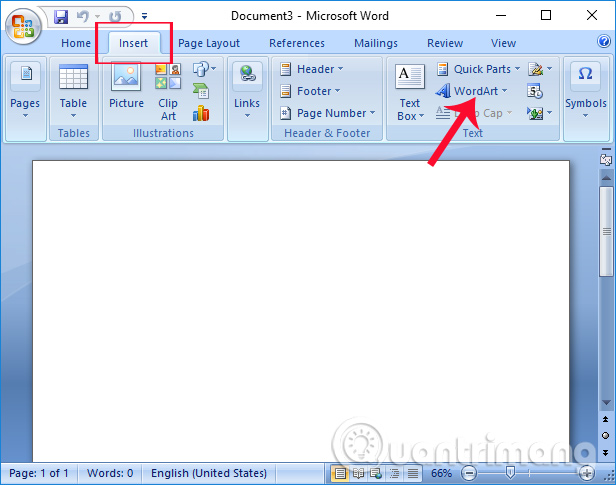Switch to the Mailings tab
The image size is (616, 485).
click(376, 43)
